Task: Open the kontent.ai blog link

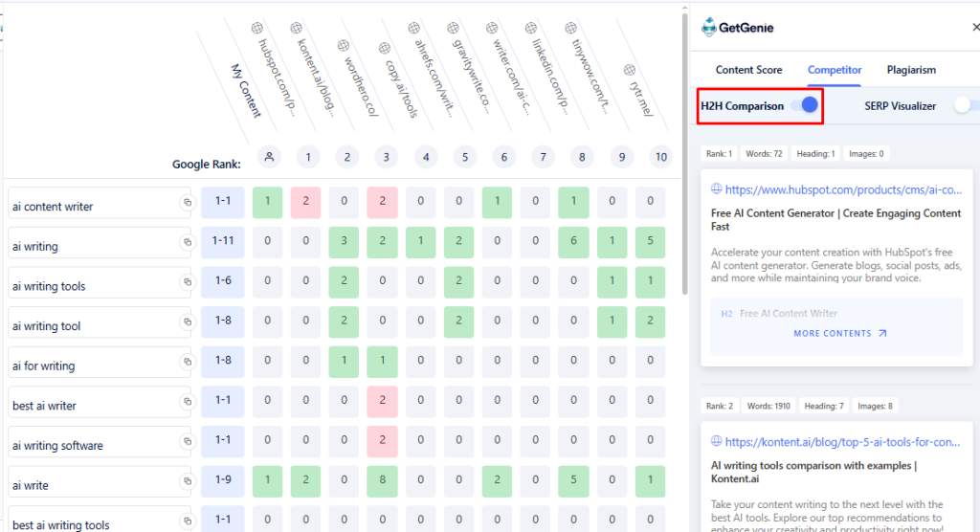Action: (x=842, y=442)
